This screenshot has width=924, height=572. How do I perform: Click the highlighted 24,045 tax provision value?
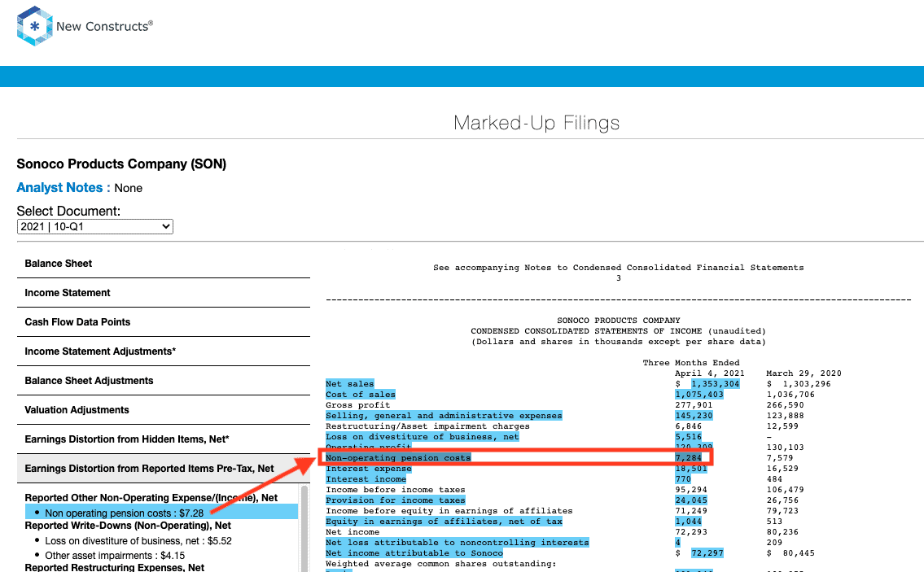click(x=690, y=500)
